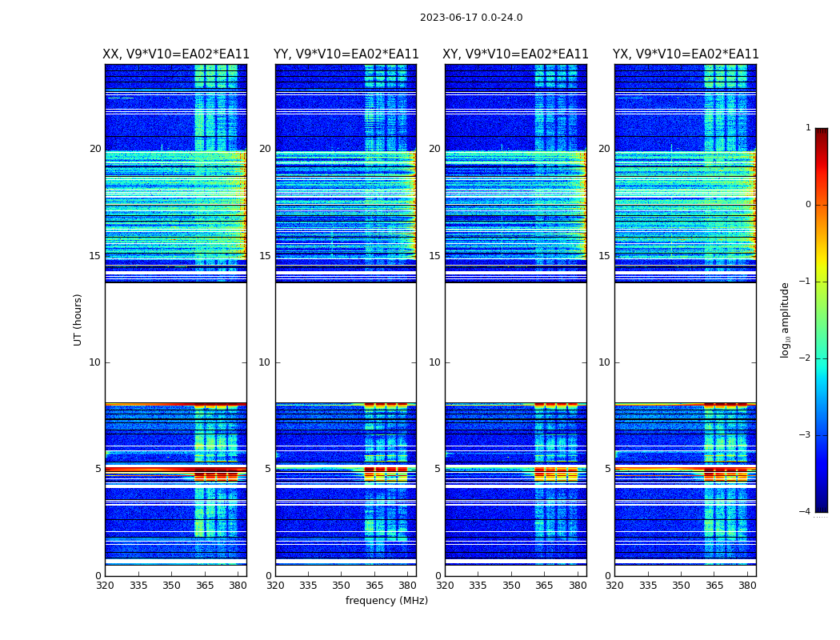Click the log10 amplitude colorbar label

(785, 320)
